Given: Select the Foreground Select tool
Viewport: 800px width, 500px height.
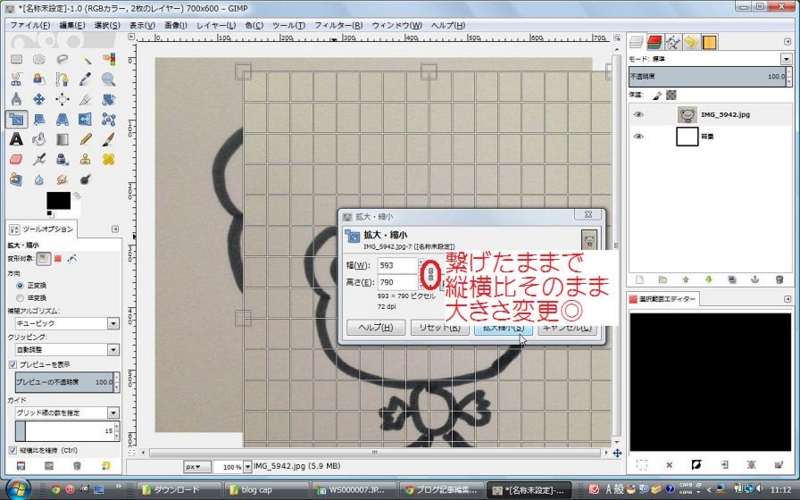Looking at the screenshot, I should click(39, 79).
